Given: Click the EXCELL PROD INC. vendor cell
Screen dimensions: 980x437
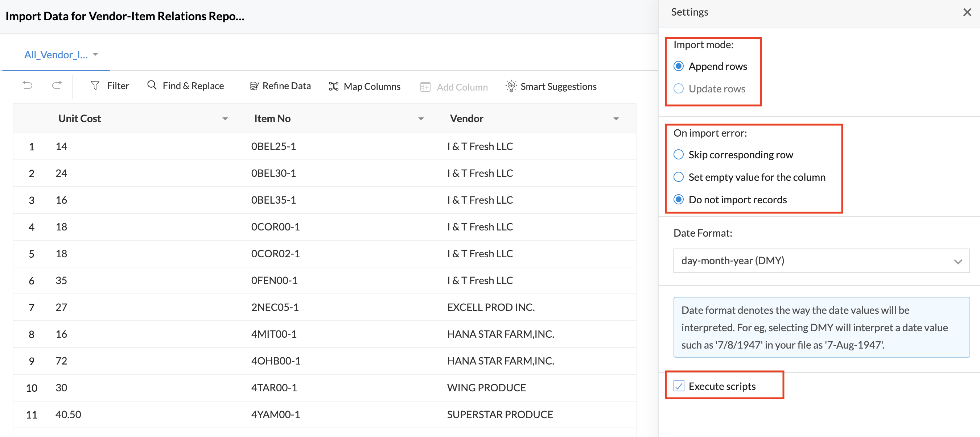Looking at the screenshot, I should tap(491, 307).
